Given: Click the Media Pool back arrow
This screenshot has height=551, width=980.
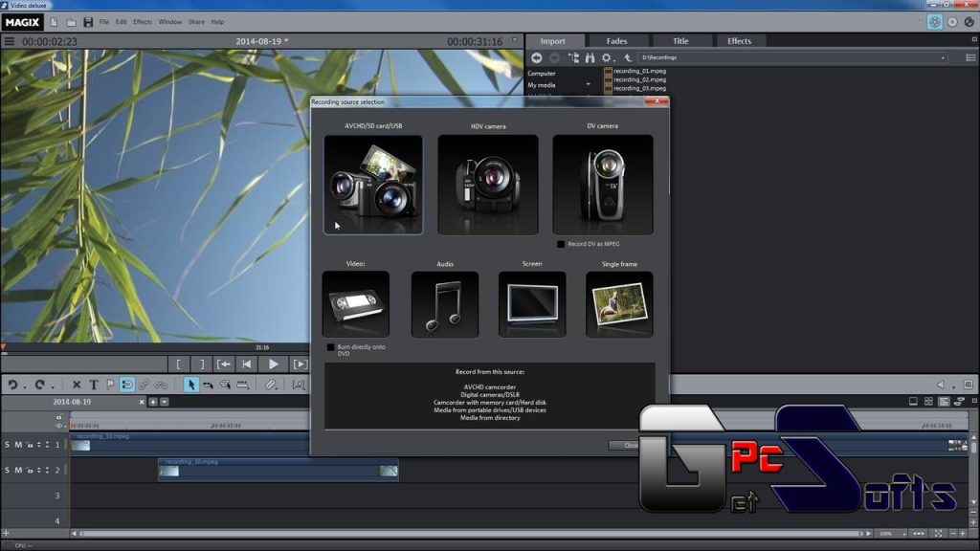Looking at the screenshot, I should (536, 57).
